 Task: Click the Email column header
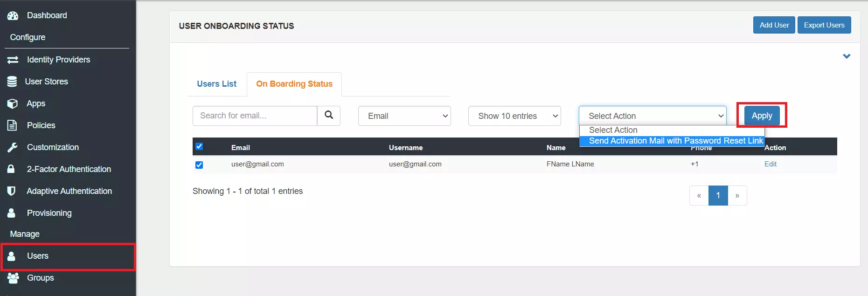click(x=241, y=148)
